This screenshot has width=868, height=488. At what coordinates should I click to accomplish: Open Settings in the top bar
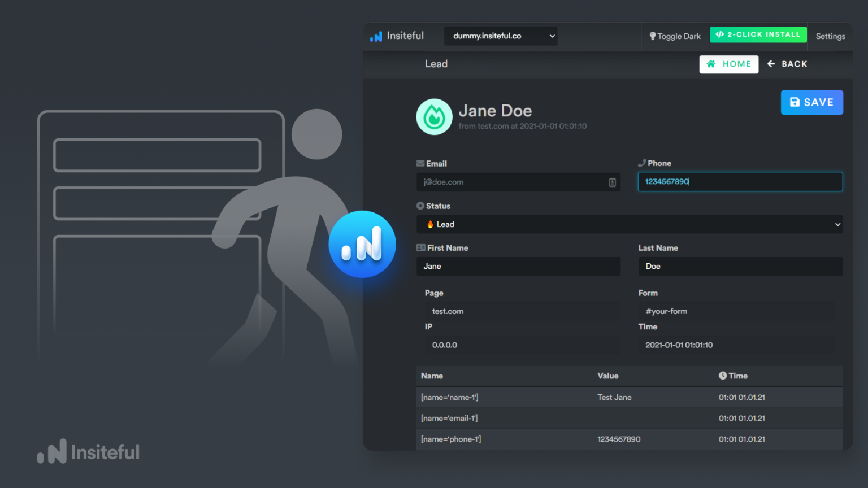[830, 36]
